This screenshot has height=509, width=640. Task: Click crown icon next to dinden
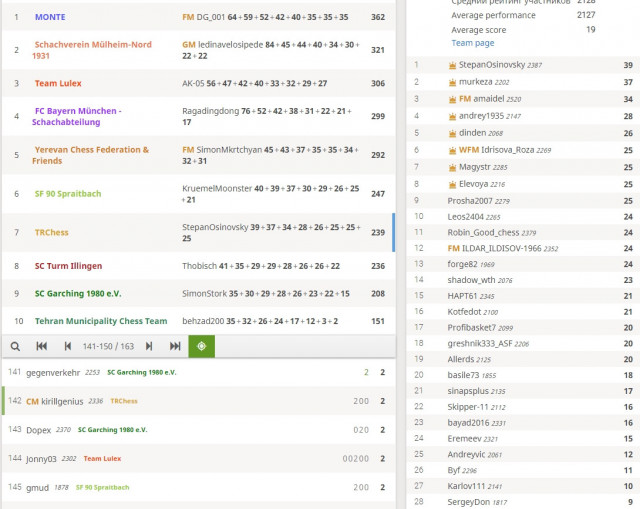(x=452, y=133)
